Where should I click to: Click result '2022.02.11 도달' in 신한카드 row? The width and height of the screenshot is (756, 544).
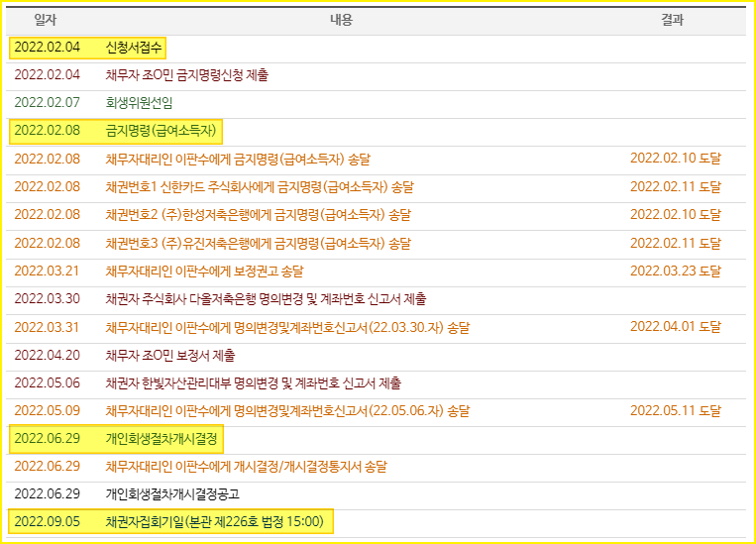[676, 186]
